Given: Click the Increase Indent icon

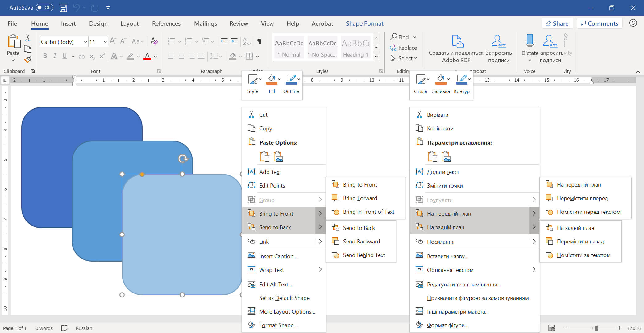Looking at the screenshot, I should click(234, 41).
